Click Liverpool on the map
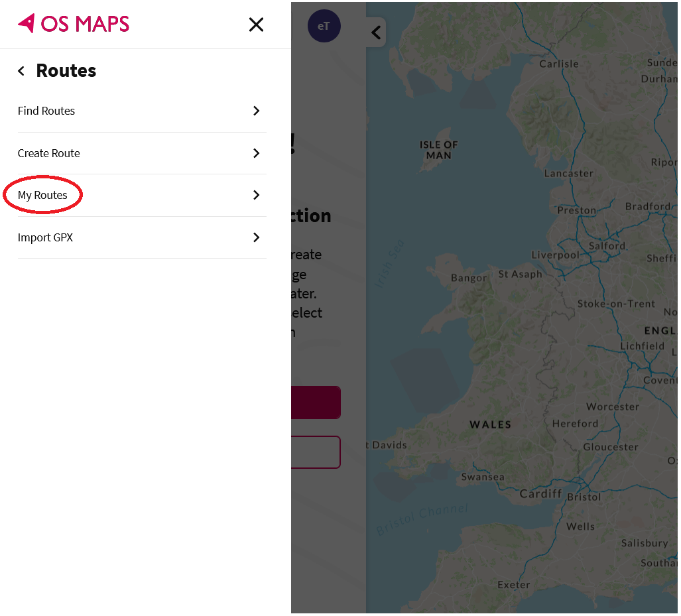 pos(556,254)
